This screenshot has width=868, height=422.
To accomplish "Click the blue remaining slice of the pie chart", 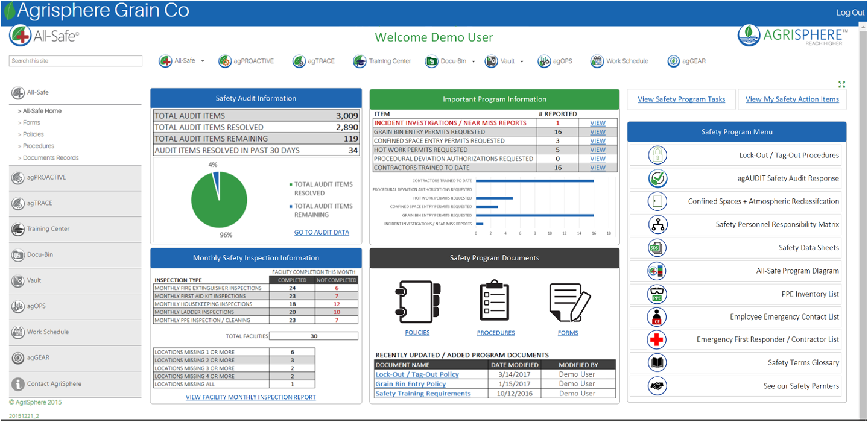I will [x=215, y=176].
